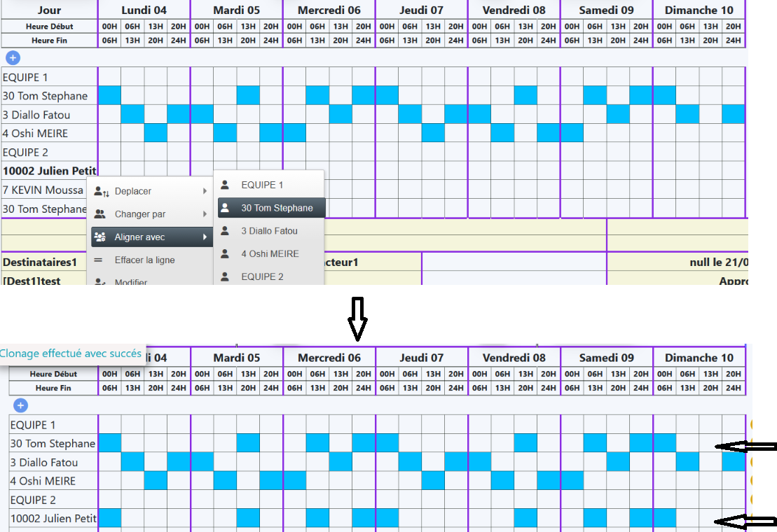Toggle Oshi MEIRE's Samedi 00H-06H blue cell in upper planning

pyautogui.click(x=572, y=133)
